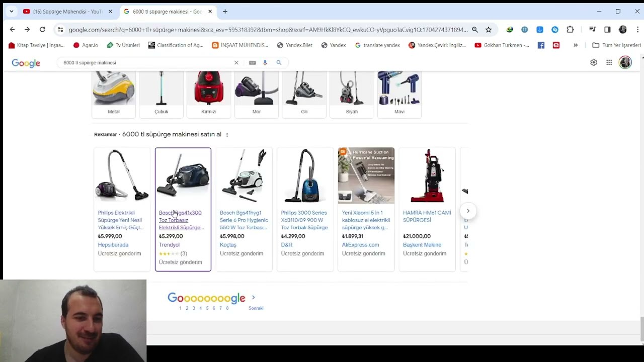Go to results page 2
Viewport: 644px width, 362px height.
pos(187,308)
